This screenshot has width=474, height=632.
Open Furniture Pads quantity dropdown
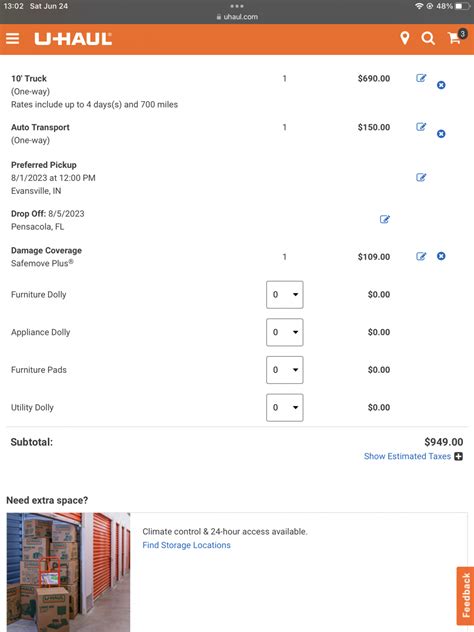click(285, 370)
